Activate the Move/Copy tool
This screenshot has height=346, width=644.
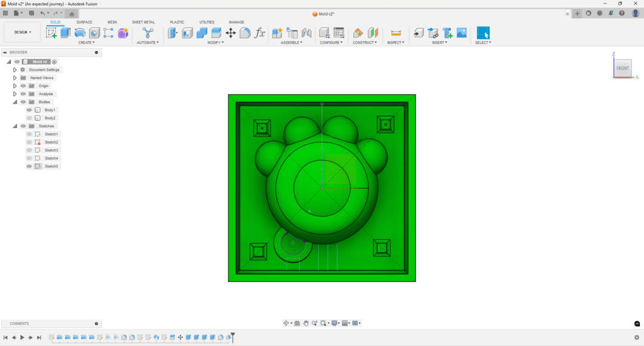[231, 33]
